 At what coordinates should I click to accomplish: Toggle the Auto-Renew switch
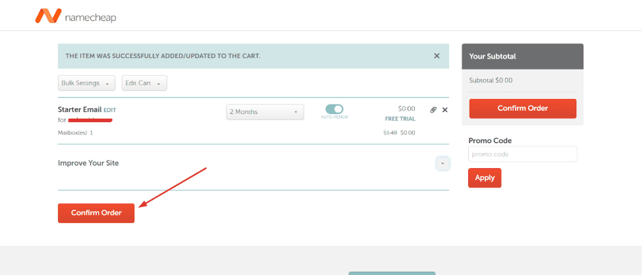[335, 109]
